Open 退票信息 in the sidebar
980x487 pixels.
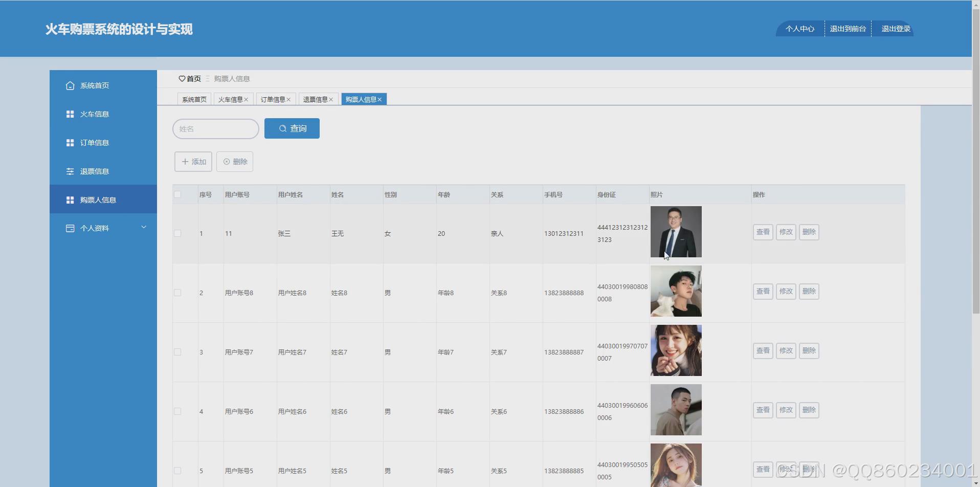point(103,171)
